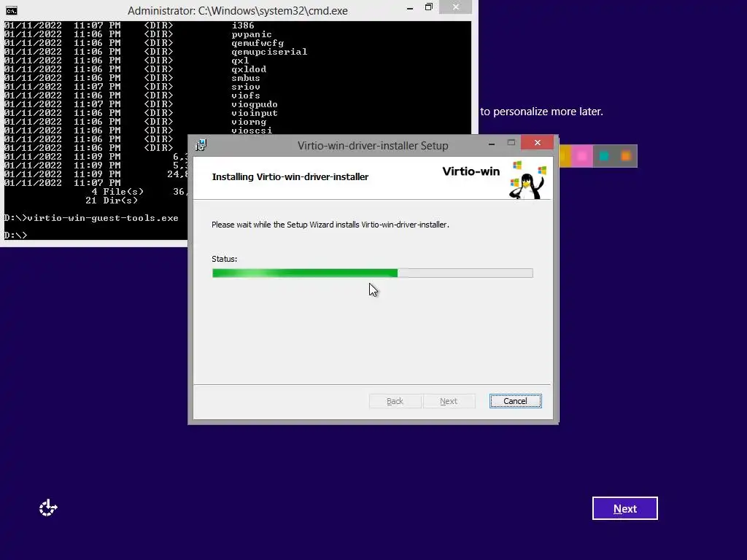Click the 'vioinput' directory entry in cmd
This screenshot has height=560, width=747.
[x=255, y=113]
